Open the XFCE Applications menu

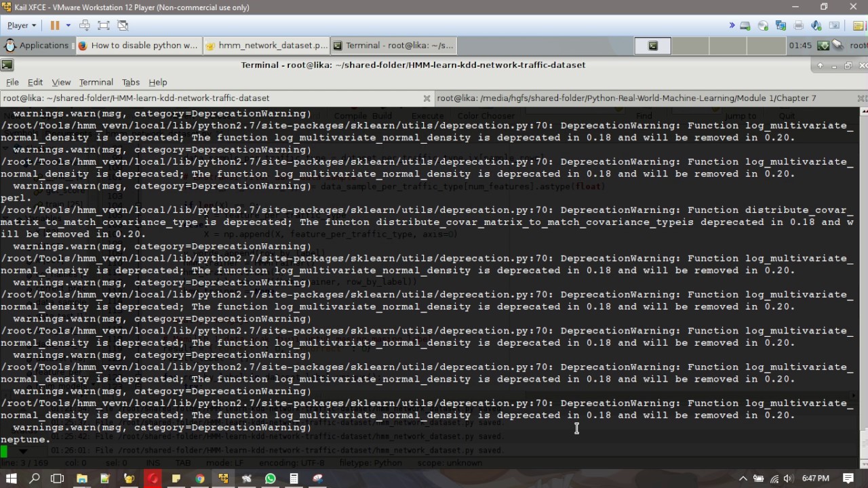37,45
